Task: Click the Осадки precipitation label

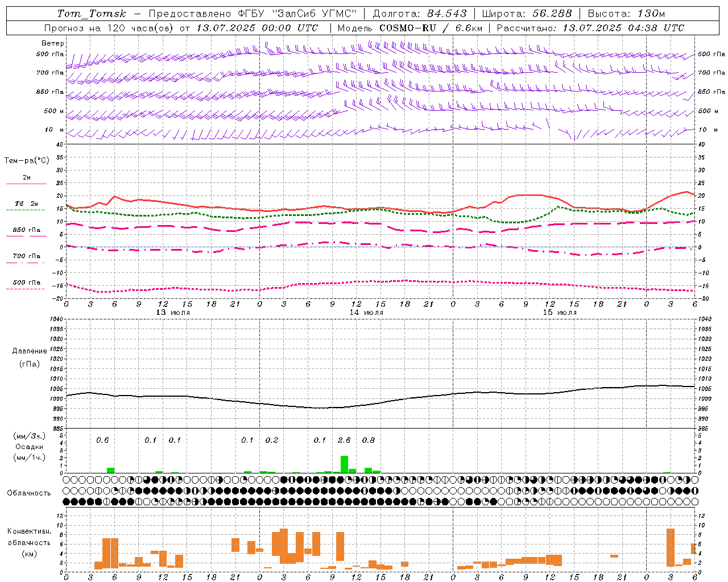Action: pyautogui.click(x=29, y=447)
